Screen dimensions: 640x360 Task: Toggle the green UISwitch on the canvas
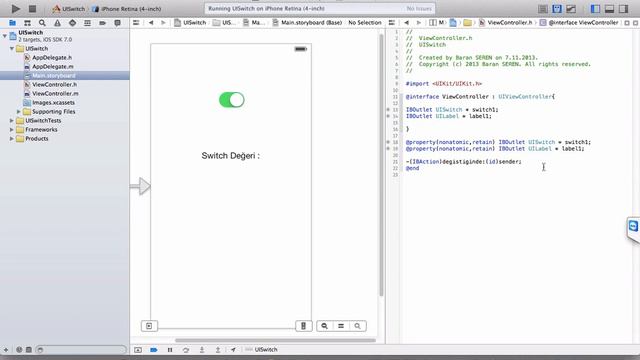(231, 100)
